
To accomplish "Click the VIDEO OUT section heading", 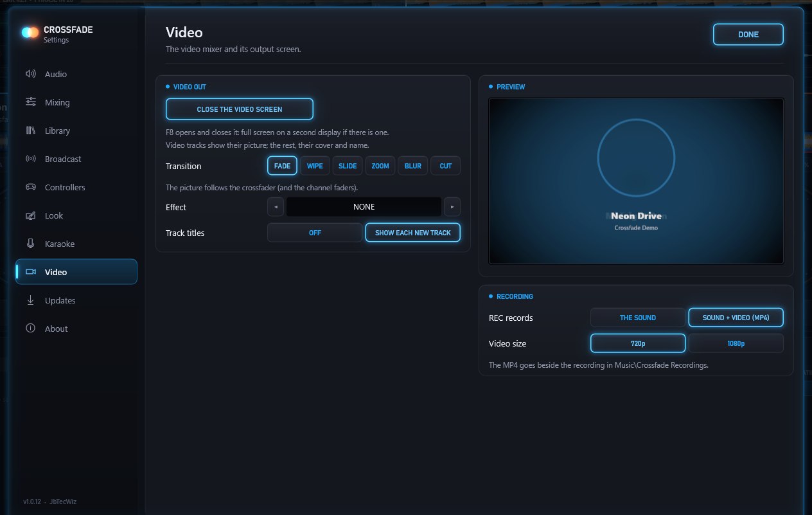I will [190, 87].
